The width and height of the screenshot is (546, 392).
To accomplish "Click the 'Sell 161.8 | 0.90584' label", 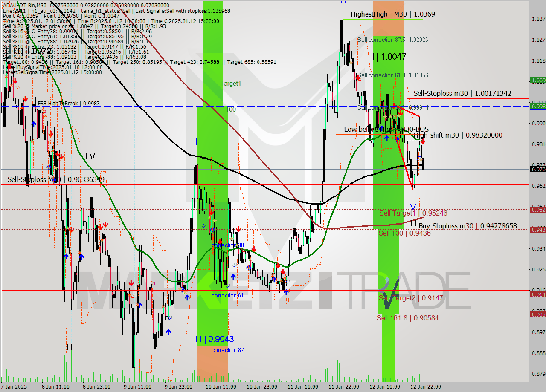I will (408, 318).
